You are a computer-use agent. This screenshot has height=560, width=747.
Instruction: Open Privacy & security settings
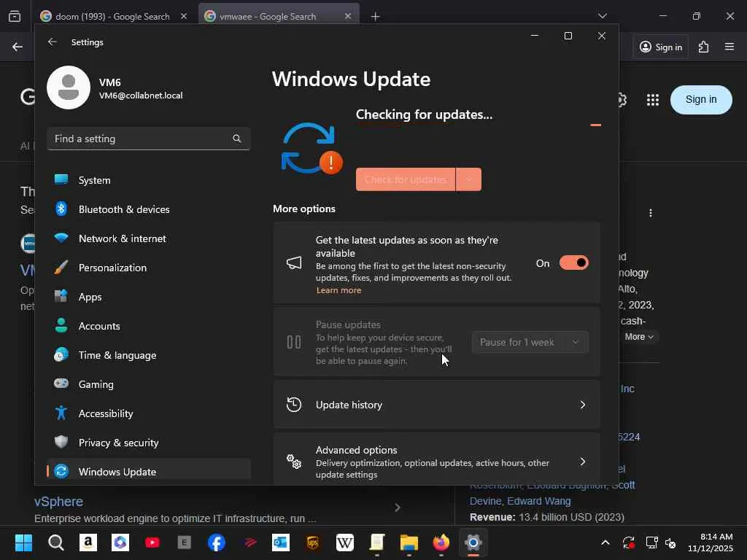click(x=149, y=443)
